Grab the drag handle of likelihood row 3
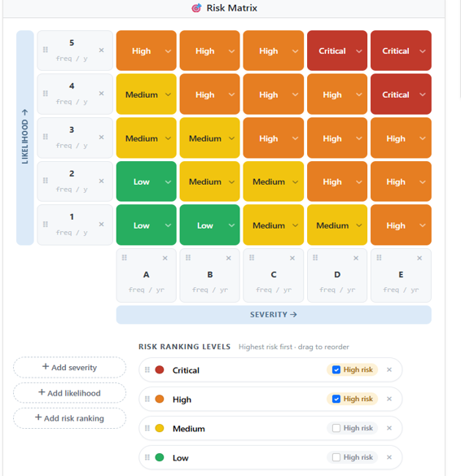The height and width of the screenshot is (476, 461). tap(46, 137)
